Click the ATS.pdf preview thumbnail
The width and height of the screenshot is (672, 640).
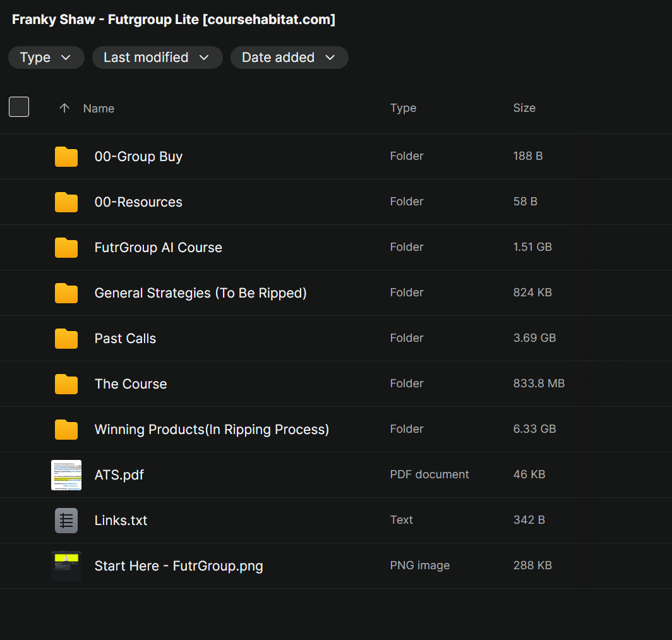point(66,475)
